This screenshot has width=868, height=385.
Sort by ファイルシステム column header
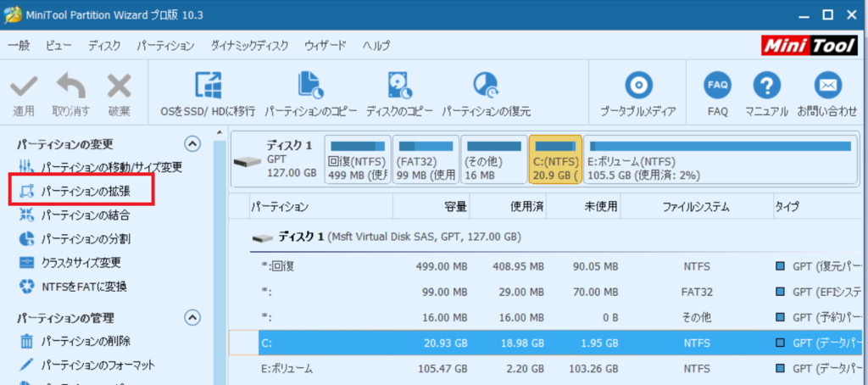(697, 207)
